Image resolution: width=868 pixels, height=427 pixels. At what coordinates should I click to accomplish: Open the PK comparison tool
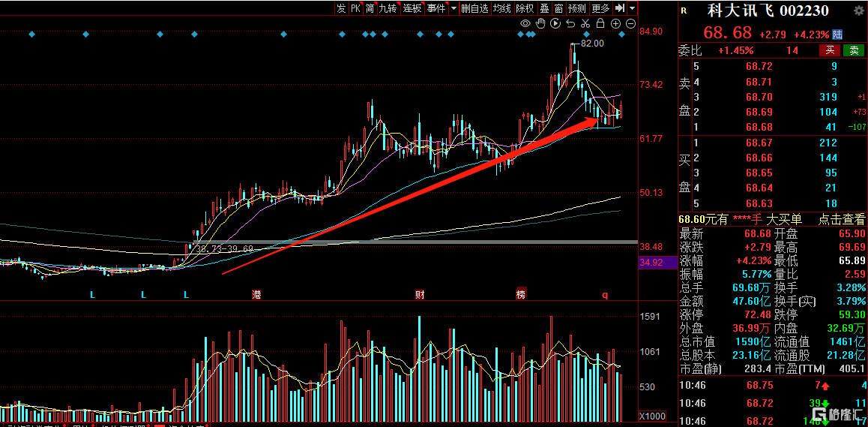pyautogui.click(x=355, y=8)
